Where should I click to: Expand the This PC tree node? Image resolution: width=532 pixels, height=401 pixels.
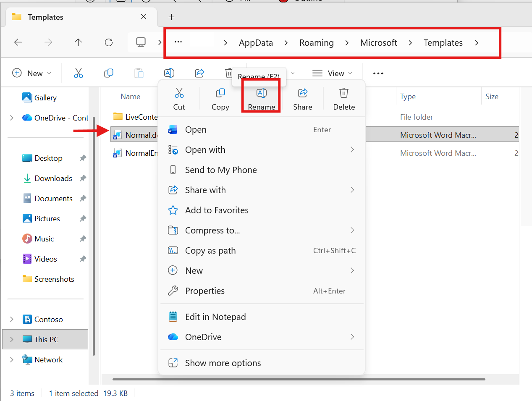click(x=12, y=339)
